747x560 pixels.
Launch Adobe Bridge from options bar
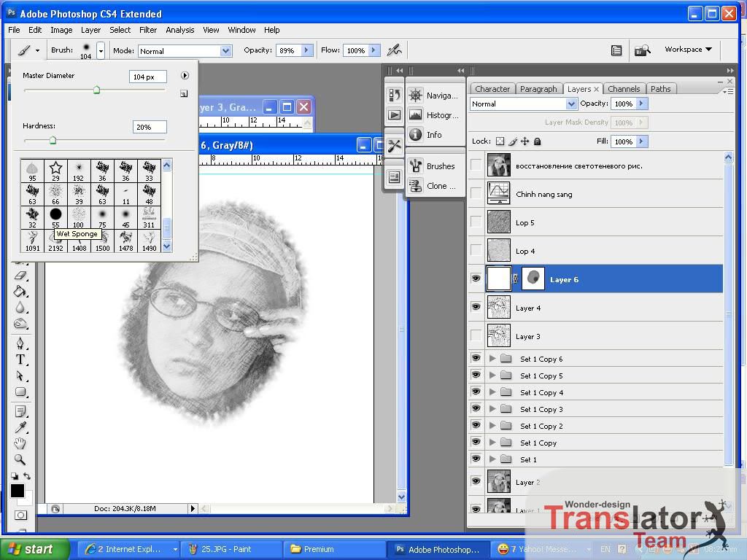[x=642, y=50]
